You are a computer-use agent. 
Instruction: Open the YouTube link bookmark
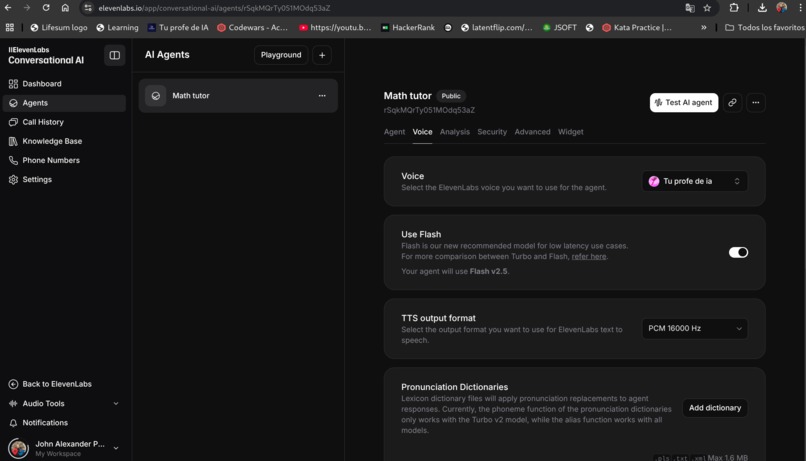pos(335,28)
